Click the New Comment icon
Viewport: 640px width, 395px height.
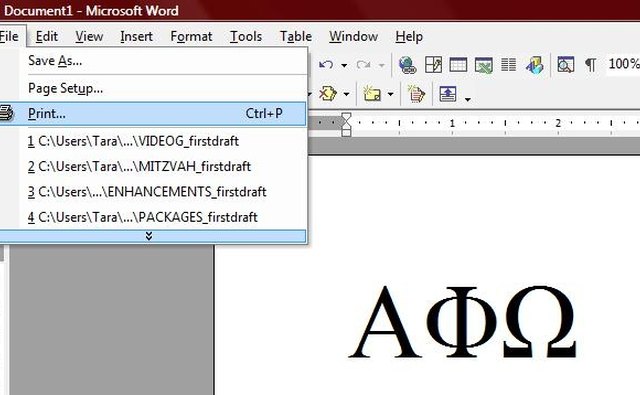(372, 93)
